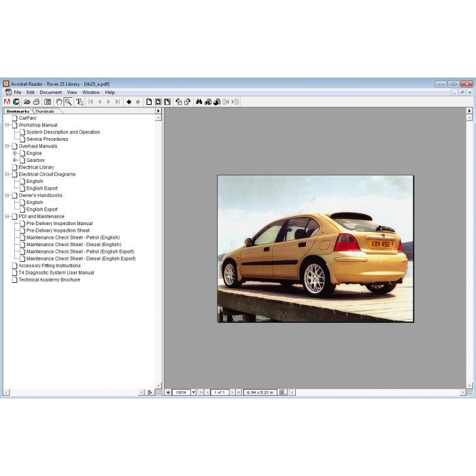Click the Search Results icon
This screenshot has height=476, width=476.
pos(217,102)
